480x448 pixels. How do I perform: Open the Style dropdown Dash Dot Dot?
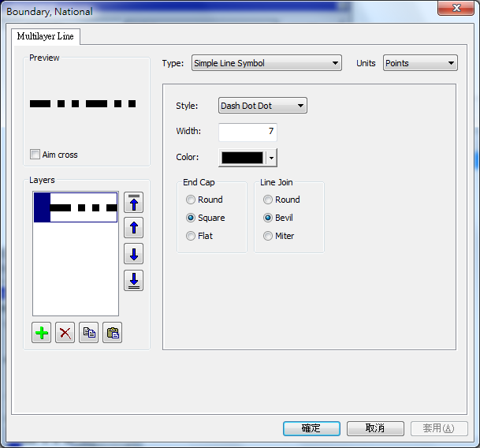tap(262, 106)
